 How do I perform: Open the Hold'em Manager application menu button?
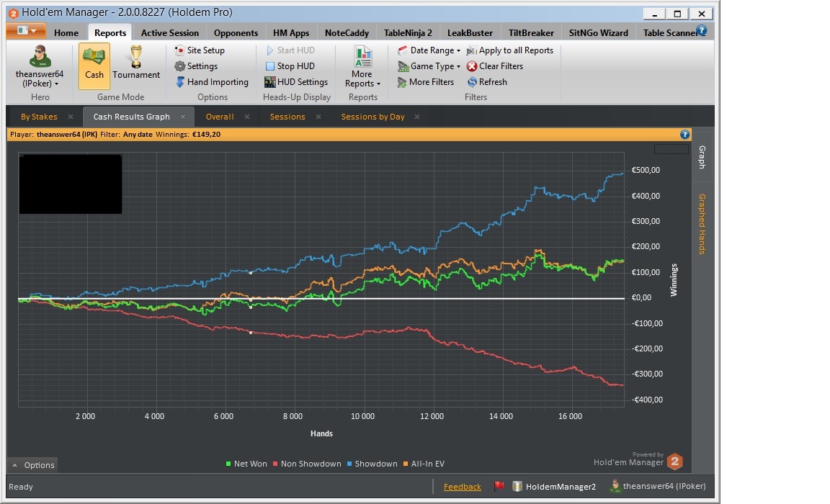click(25, 31)
